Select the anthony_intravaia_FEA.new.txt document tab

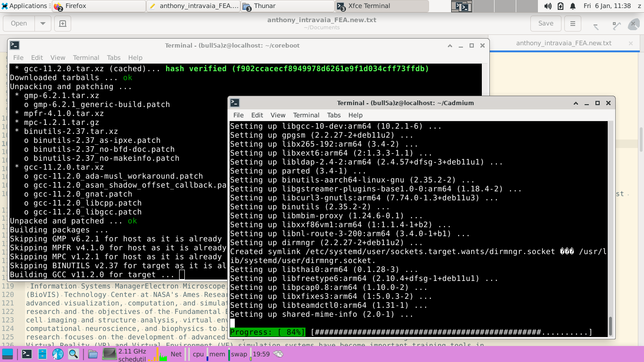(563, 43)
